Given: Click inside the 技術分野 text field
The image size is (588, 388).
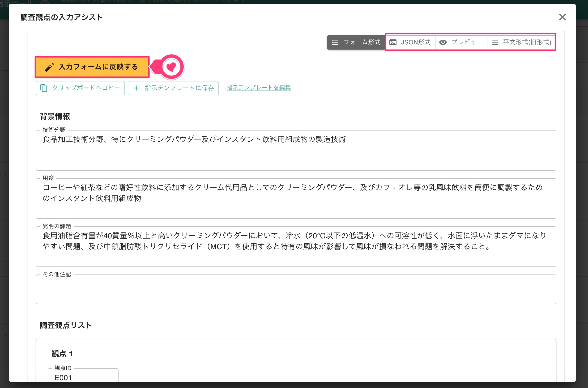Looking at the screenshot, I should point(296,150).
